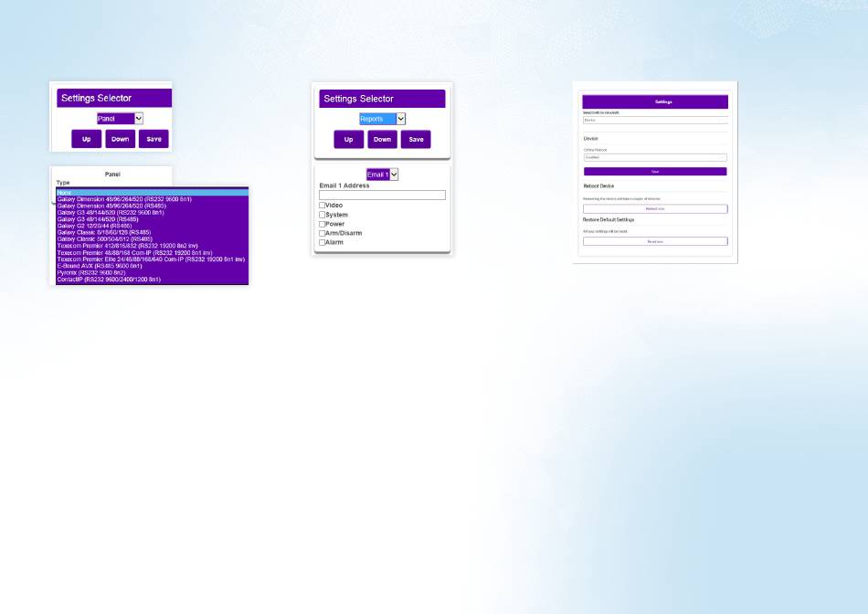Select Galaxy G3 48/144/520 RS232 option
Screen dimensions: 868x614
tap(153, 213)
